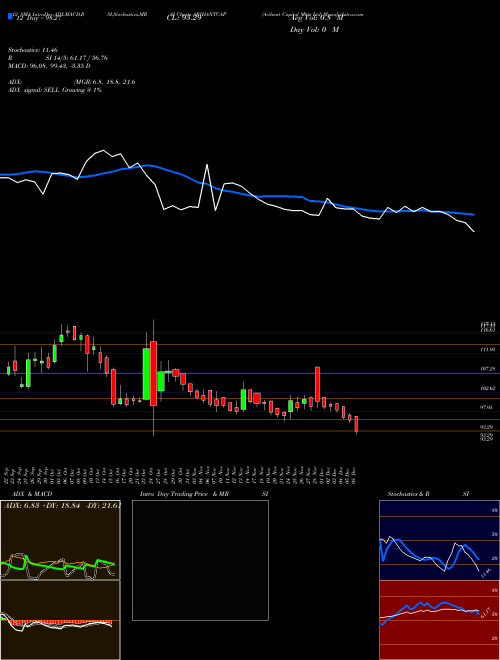Click the 'Stochastics & R' panel title
The image size is (500, 660).
(409, 494)
